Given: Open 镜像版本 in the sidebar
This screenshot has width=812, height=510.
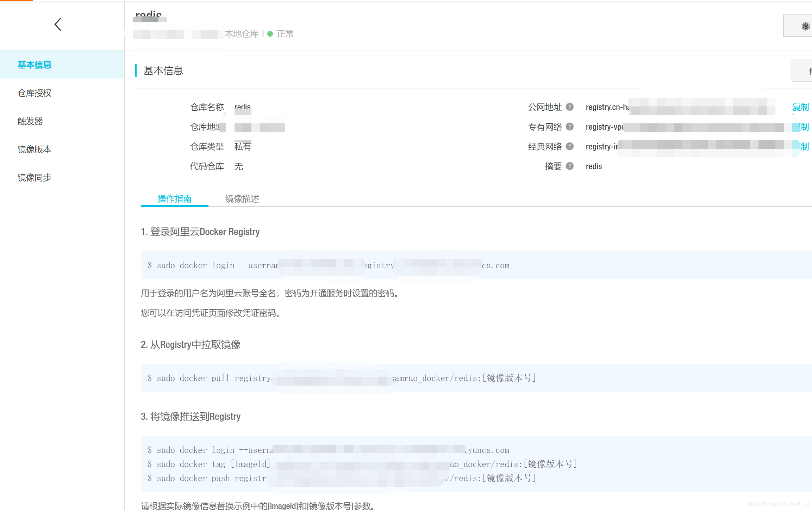Looking at the screenshot, I should (x=35, y=149).
